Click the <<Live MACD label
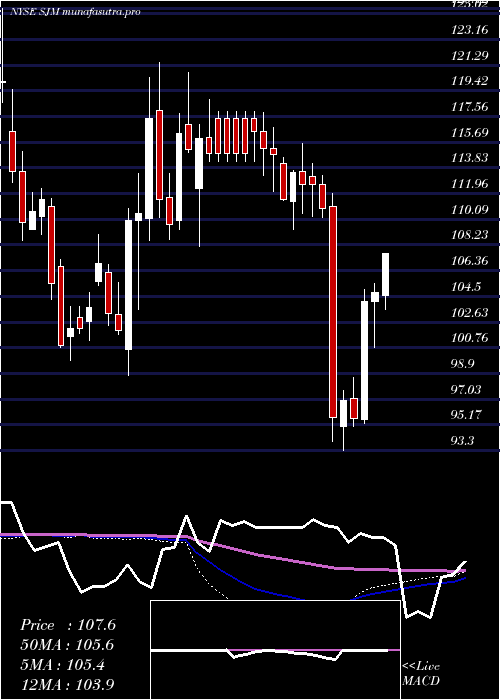 421,673
